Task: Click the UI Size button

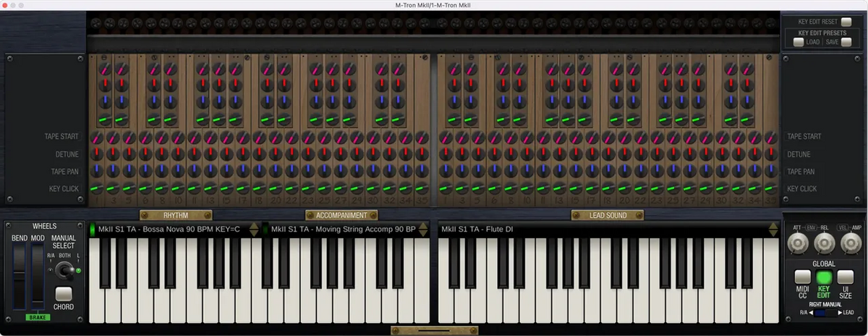Action: coord(846,277)
